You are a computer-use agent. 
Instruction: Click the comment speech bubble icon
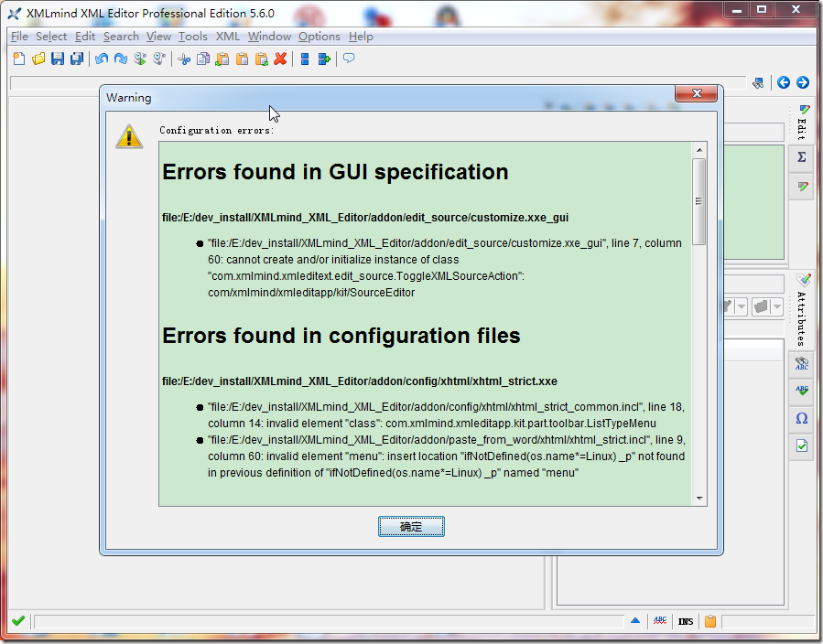(349, 59)
